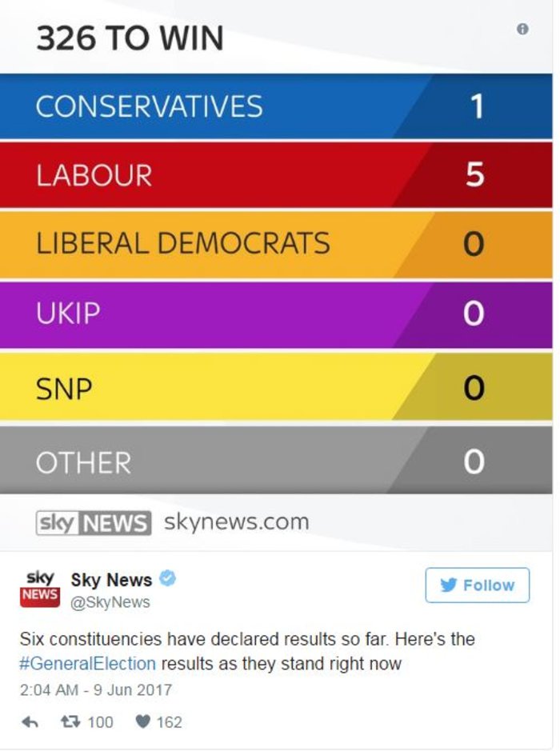Retweet the Sky News tweet
Viewport: 560px width, 751px height.
pyautogui.click(x=70, y=722)
